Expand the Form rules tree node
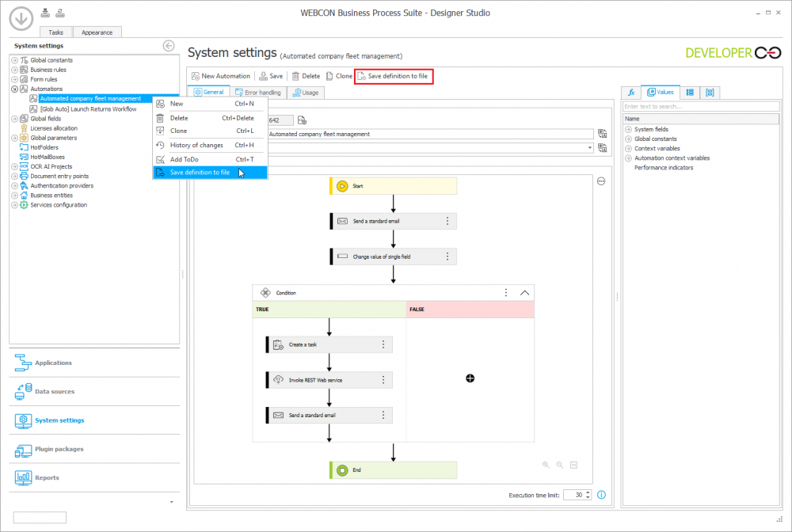 point(14,79)
